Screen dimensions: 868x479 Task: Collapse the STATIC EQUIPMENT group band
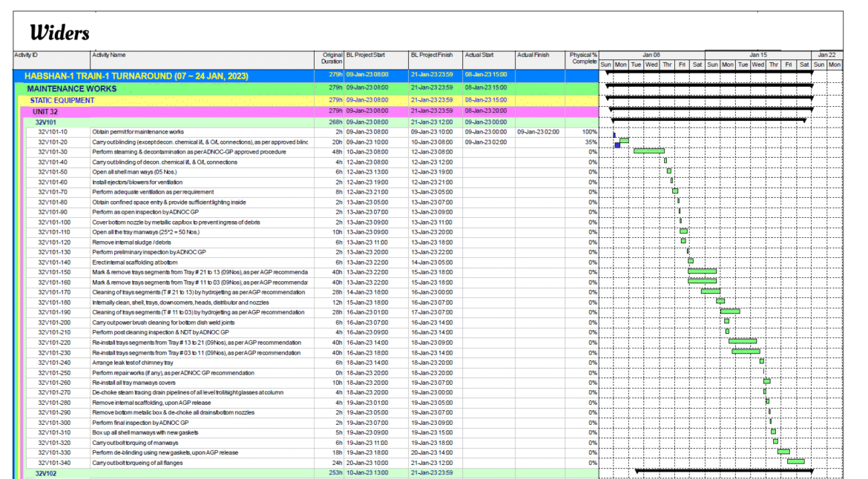[x=62, y=100]
